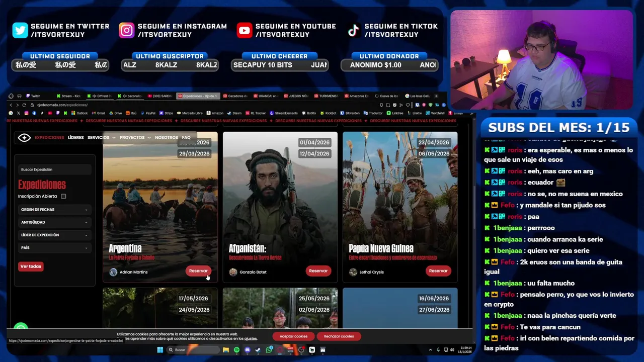Toggle the Inscripción Abierta checkbox

pyautogui.click(x=63, y=196)
